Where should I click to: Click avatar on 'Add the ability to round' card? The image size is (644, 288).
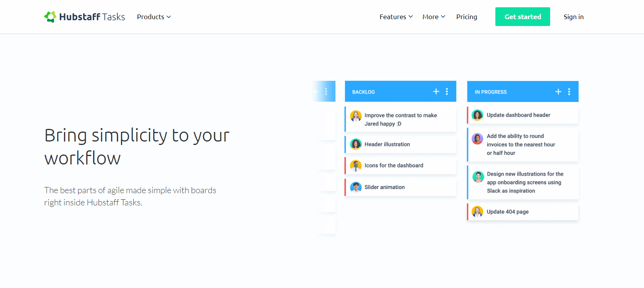(x=477, y=138)
